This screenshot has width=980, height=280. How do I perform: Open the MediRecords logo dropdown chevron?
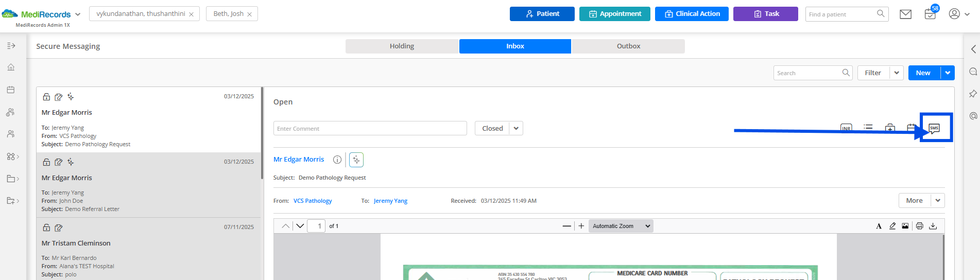click(x=78, y=14)
